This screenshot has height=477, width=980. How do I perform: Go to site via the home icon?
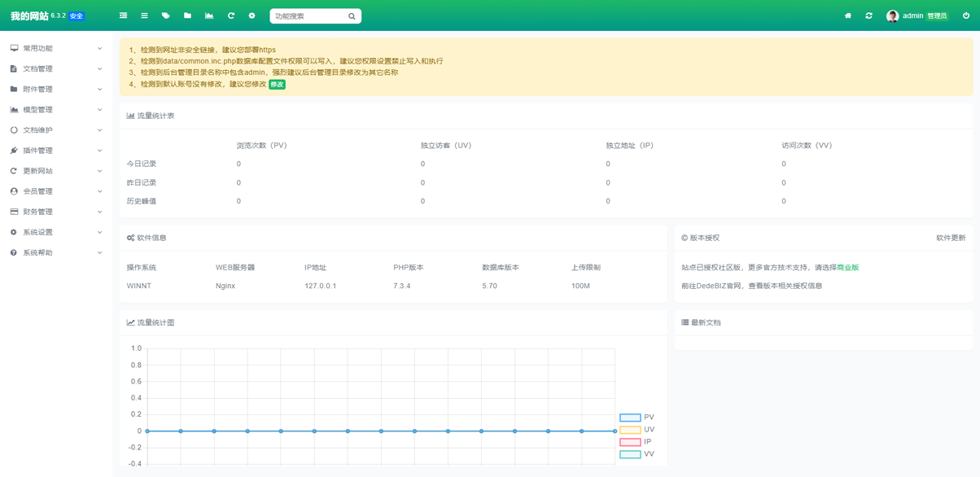(x=848, y=15)
